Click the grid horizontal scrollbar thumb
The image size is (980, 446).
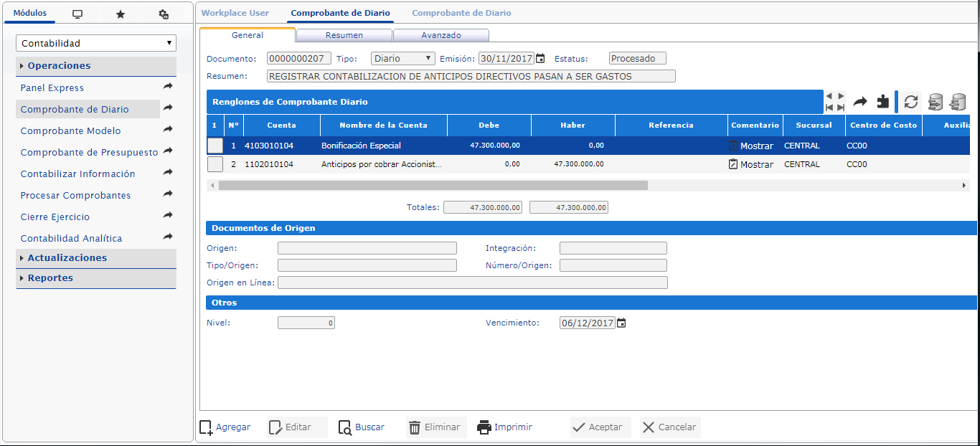(433, 185)
